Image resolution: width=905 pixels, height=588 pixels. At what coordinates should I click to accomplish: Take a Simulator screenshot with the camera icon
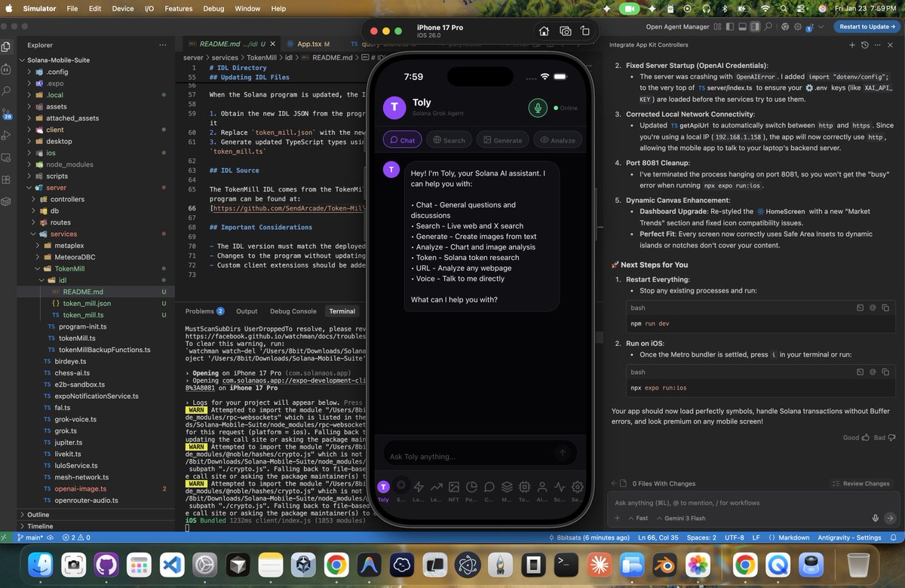tap(565, 31)
